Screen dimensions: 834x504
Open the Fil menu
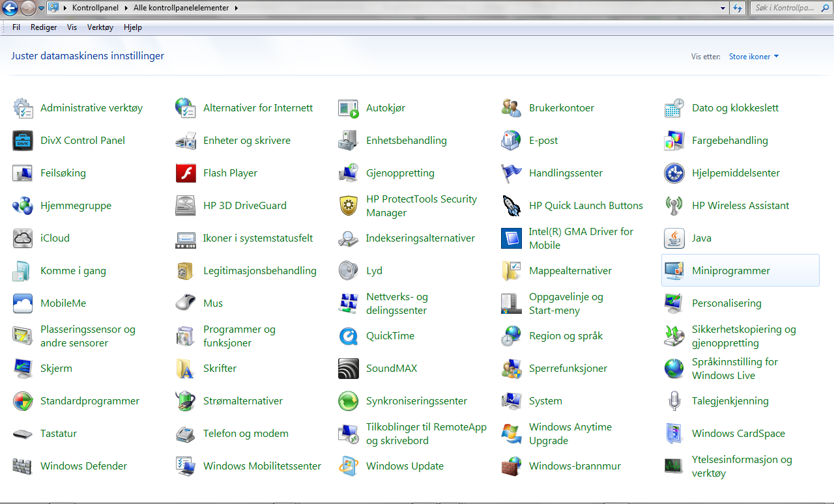pos(16,27)
